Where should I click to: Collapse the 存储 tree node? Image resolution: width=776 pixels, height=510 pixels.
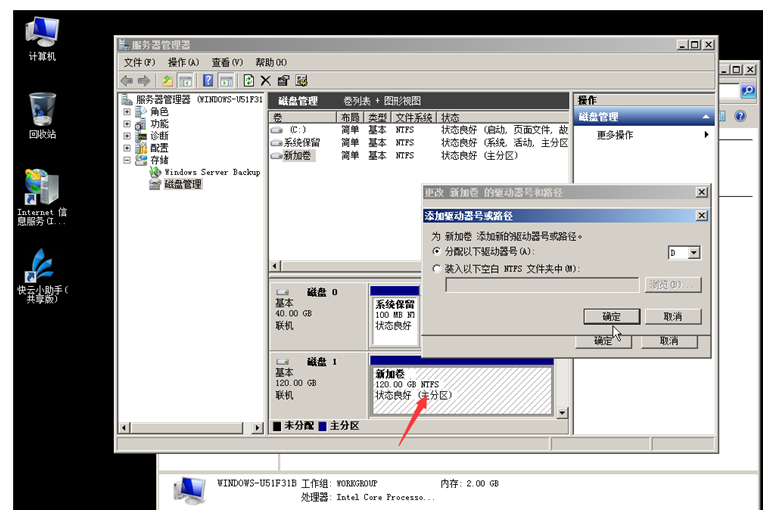127,160
